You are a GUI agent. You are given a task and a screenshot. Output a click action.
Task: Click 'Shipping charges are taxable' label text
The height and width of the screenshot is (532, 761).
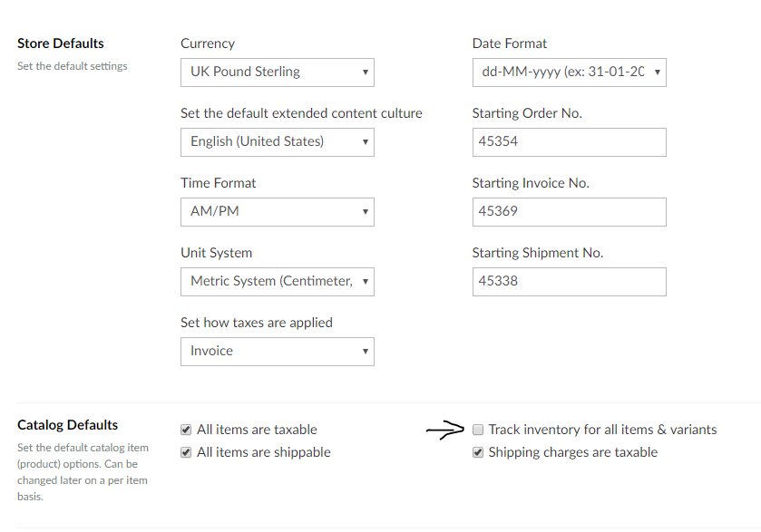[573, 452]
